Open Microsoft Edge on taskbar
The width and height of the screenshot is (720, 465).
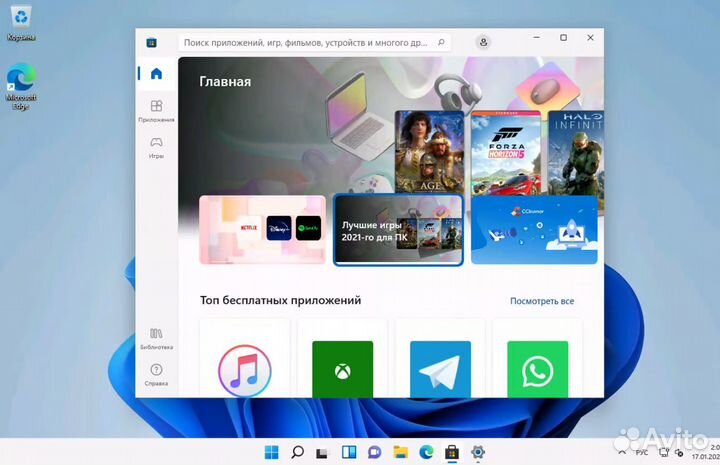click(x=427, y=452)
